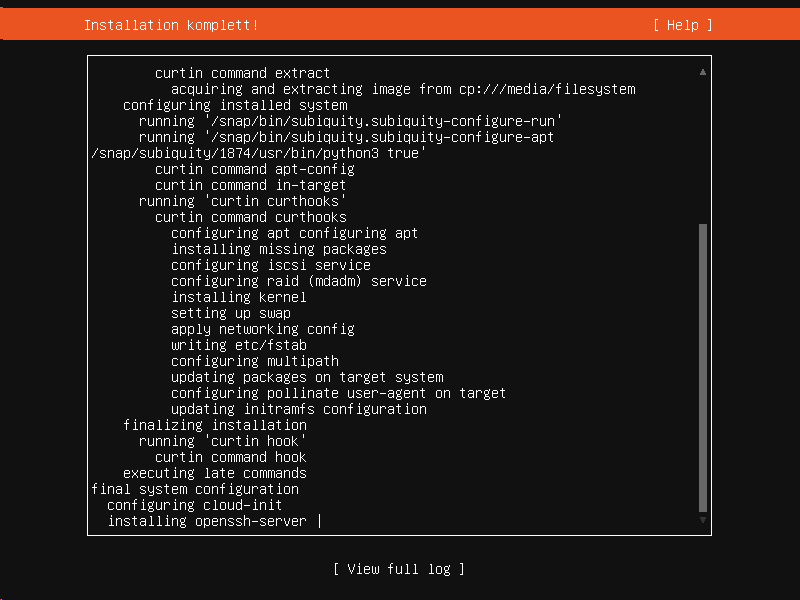
Task: Click the 'writing etc/fstab' log entry
Action: (239, 345)
